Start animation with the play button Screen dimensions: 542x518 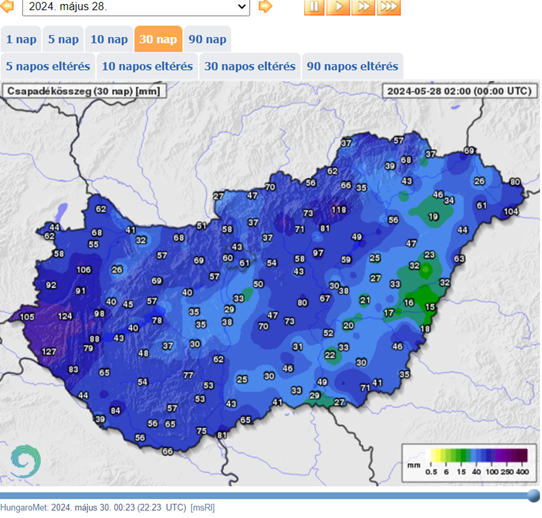[338, 7]
